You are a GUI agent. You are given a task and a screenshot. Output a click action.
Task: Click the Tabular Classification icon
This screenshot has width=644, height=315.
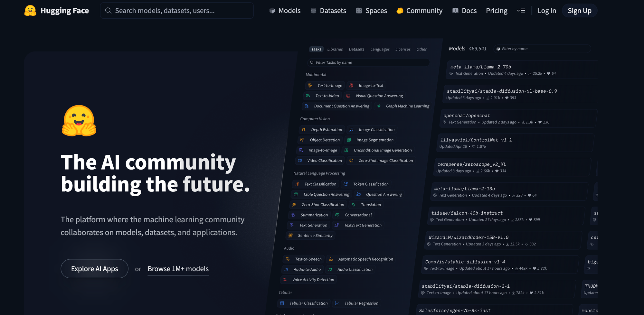[x=282, y=303]
